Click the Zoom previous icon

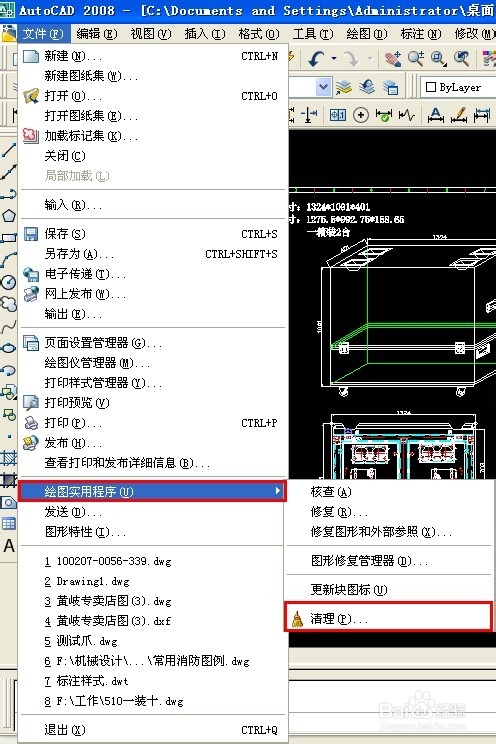tap(461, 58)
